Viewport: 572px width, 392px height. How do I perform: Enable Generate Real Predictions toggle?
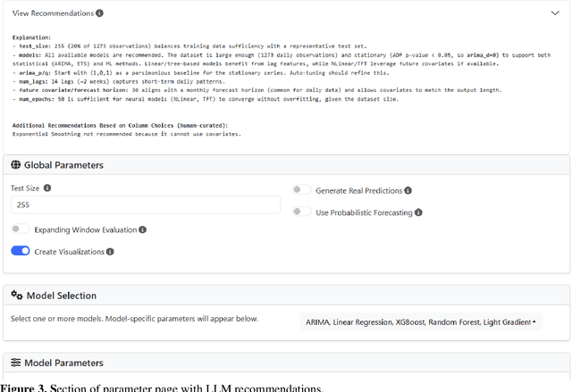(302, 190)
